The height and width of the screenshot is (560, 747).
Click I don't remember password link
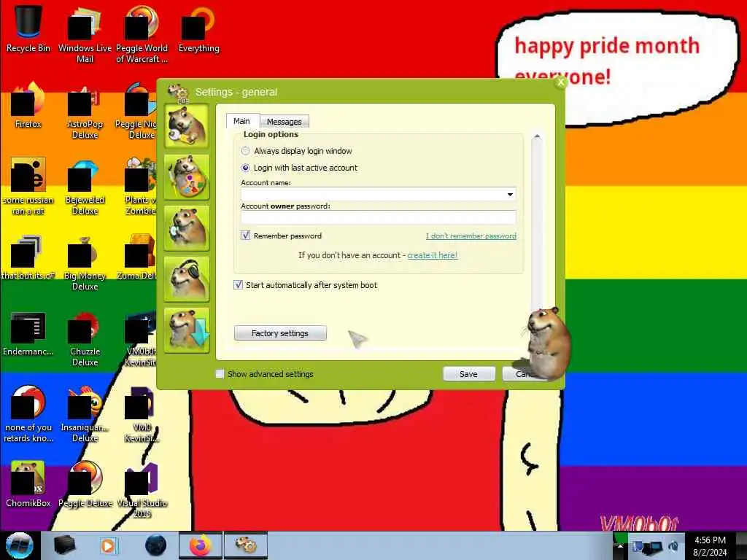[471, 236]
